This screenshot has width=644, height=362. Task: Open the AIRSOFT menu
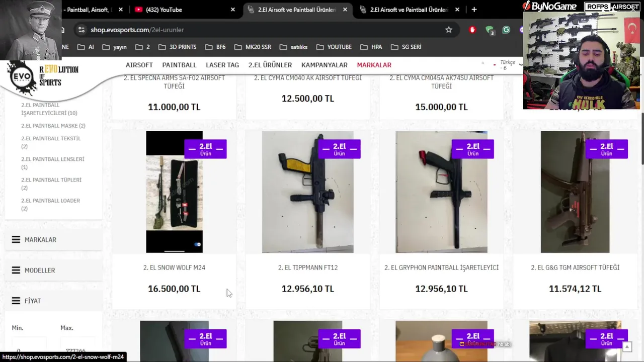coord(139,65)
